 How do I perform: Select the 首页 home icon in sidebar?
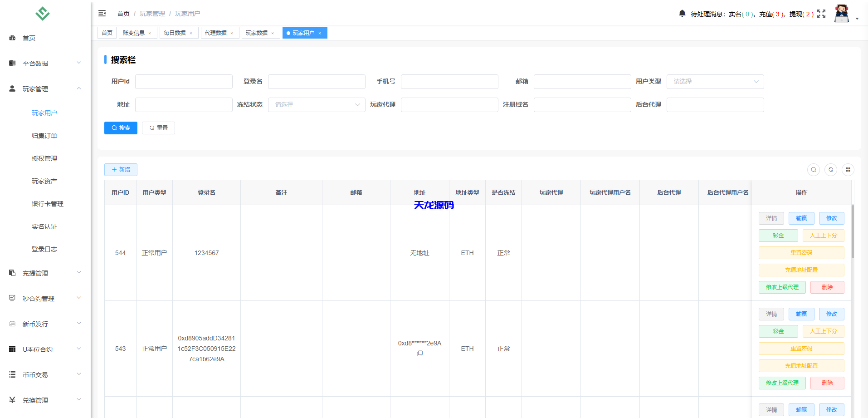point(12,38)
